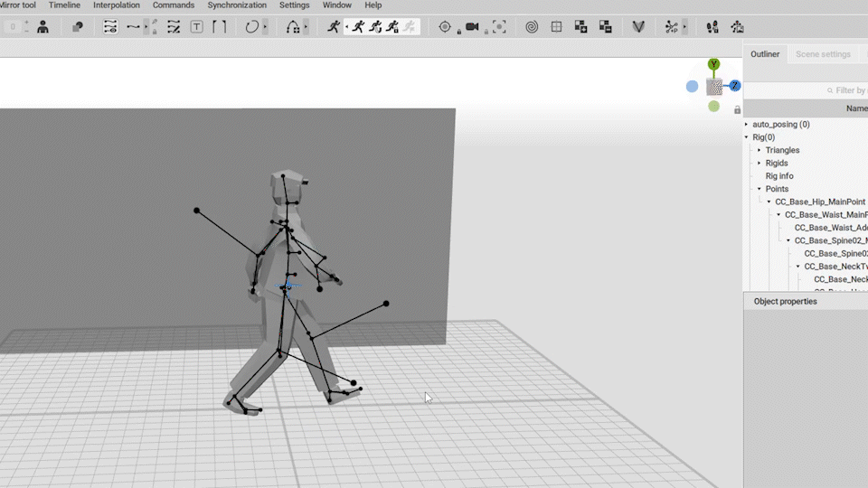The image size is (868, 488).
Task: Click the Filter by search field
Action: 806,90
